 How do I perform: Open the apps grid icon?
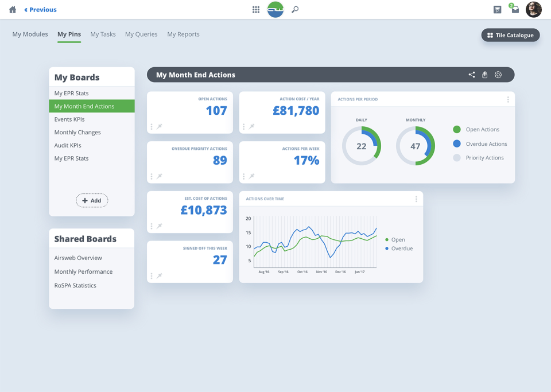(x=256, y=10)
